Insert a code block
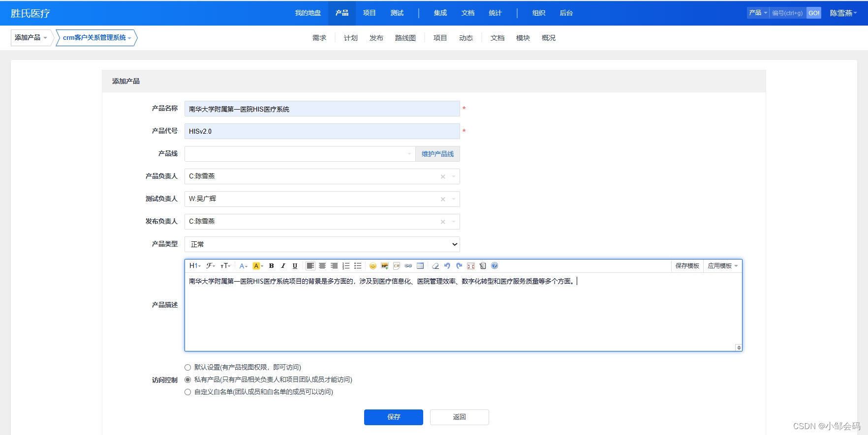The image size is (868, 435). 397,266
